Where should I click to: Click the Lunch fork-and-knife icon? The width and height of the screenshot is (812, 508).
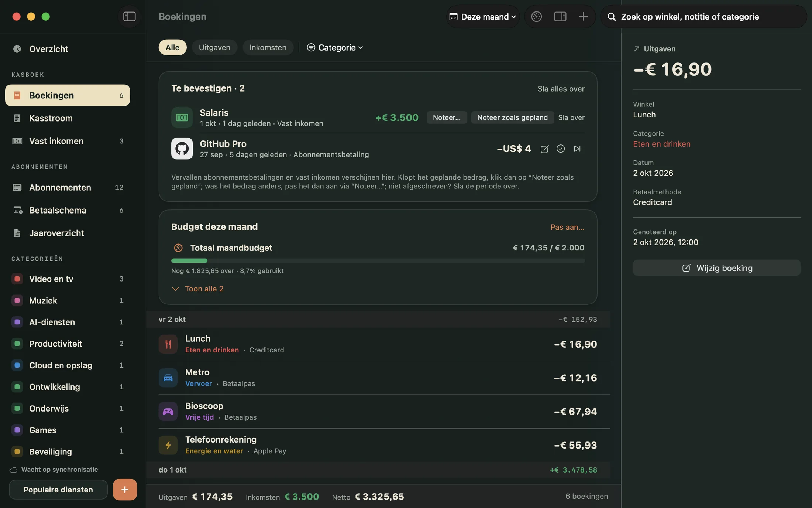[168, 344]
